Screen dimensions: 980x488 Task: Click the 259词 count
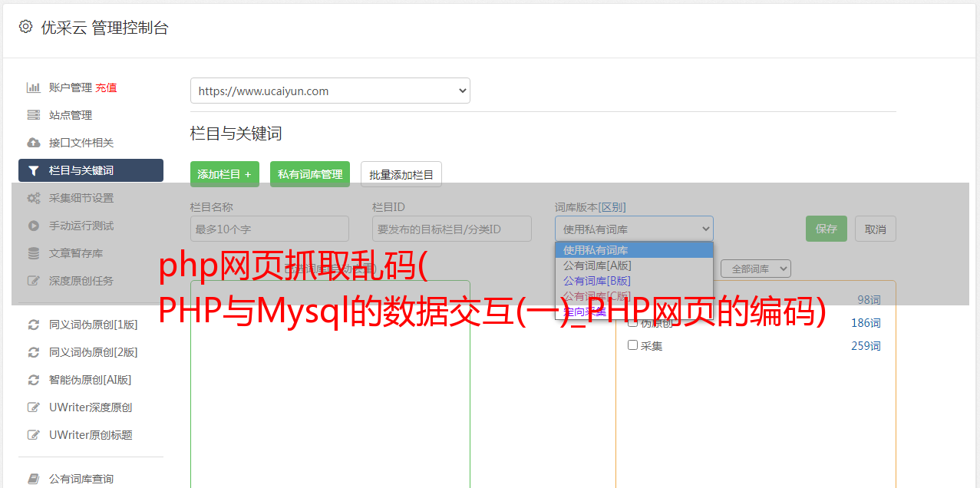pos(866,346)
